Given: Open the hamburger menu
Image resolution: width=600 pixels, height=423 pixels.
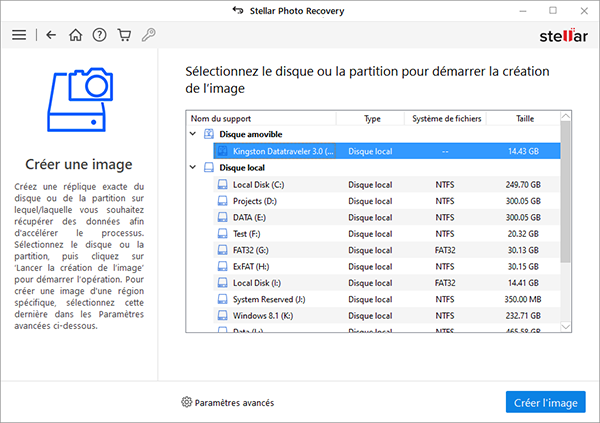Looking at the screenshot, I should pos(19,35).
